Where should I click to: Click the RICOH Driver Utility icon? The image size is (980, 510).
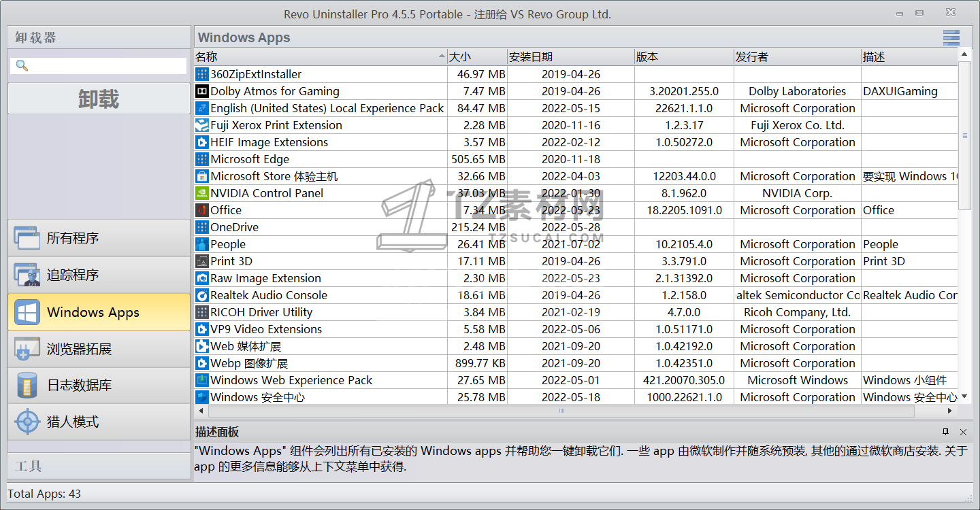tap(201, 312)
